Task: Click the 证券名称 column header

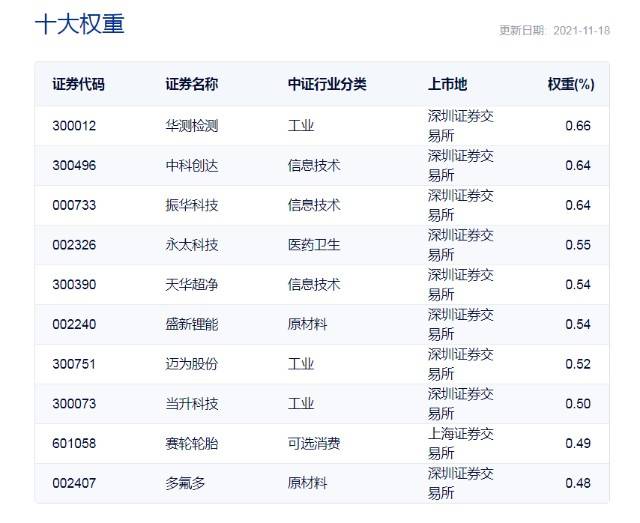Action: (191, 85)
